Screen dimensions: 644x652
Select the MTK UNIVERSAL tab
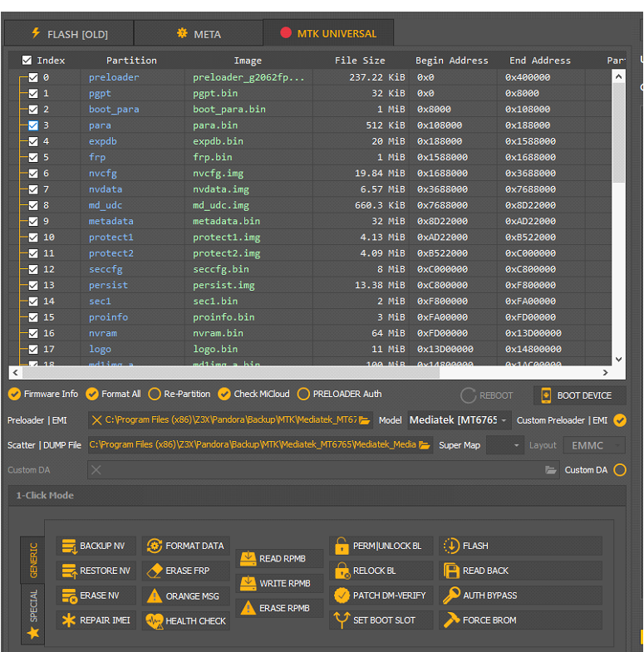click(328, 33)
